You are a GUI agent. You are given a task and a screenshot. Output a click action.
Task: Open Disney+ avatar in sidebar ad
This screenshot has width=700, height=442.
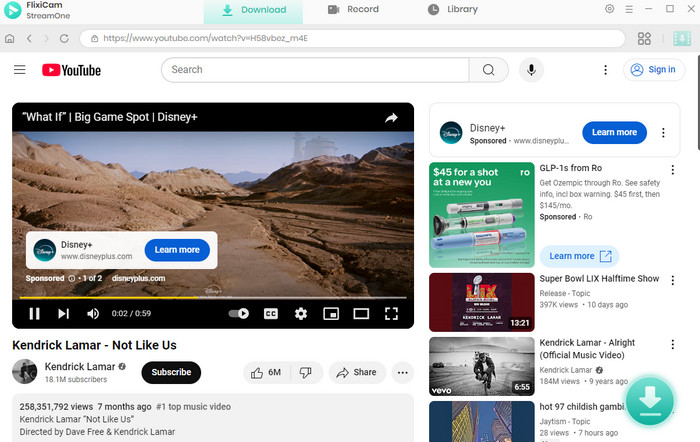tap(451, 133)
